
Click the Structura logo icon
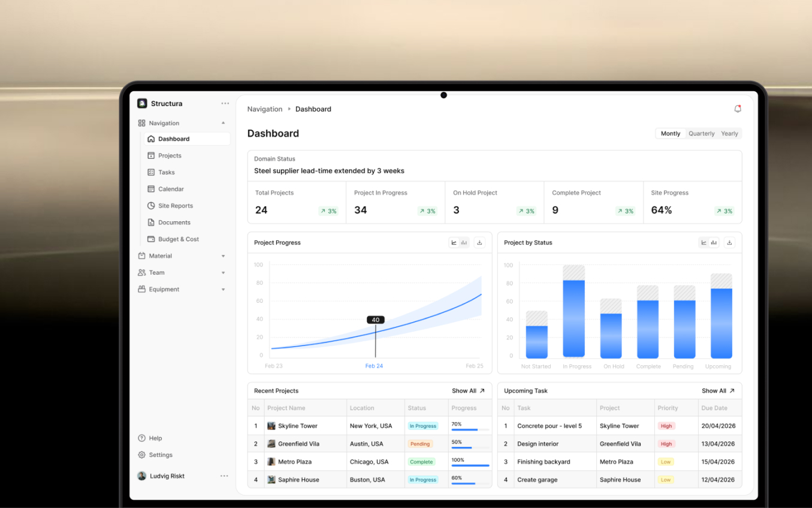click(x=142, y=103)
